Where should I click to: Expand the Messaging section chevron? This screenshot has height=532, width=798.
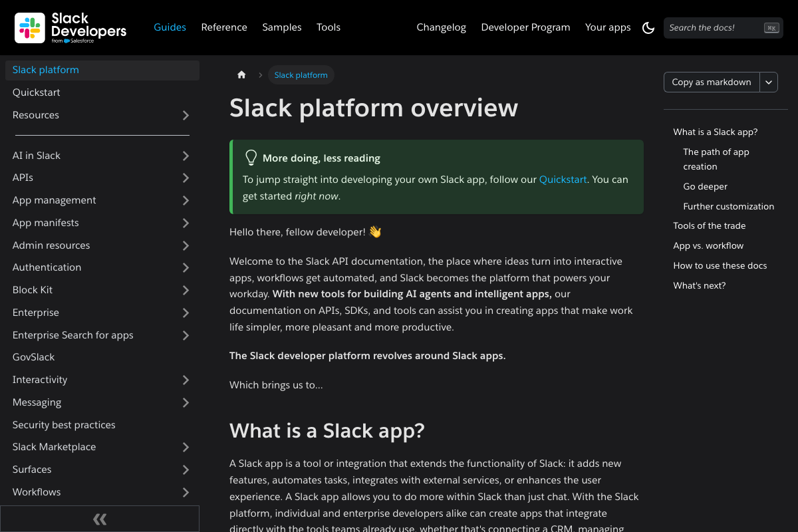point(186,402)
